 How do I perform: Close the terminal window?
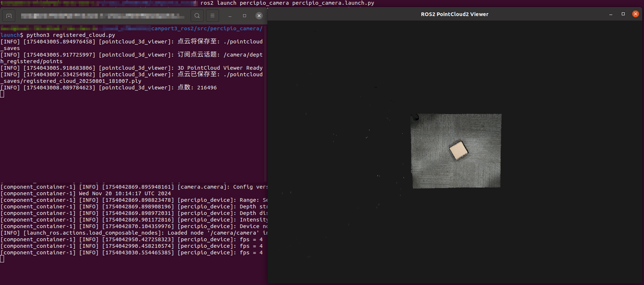pos(259,16)
